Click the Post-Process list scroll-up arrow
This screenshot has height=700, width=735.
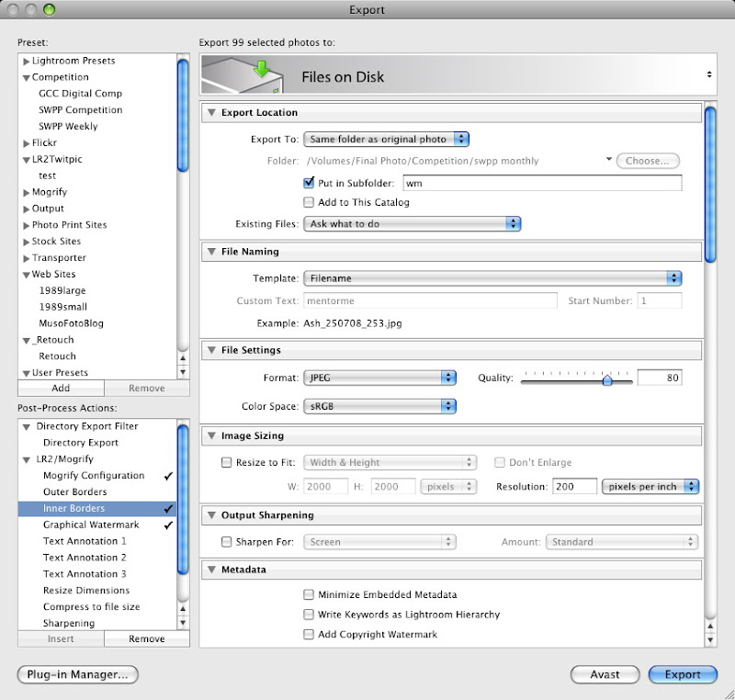[183, 609]
